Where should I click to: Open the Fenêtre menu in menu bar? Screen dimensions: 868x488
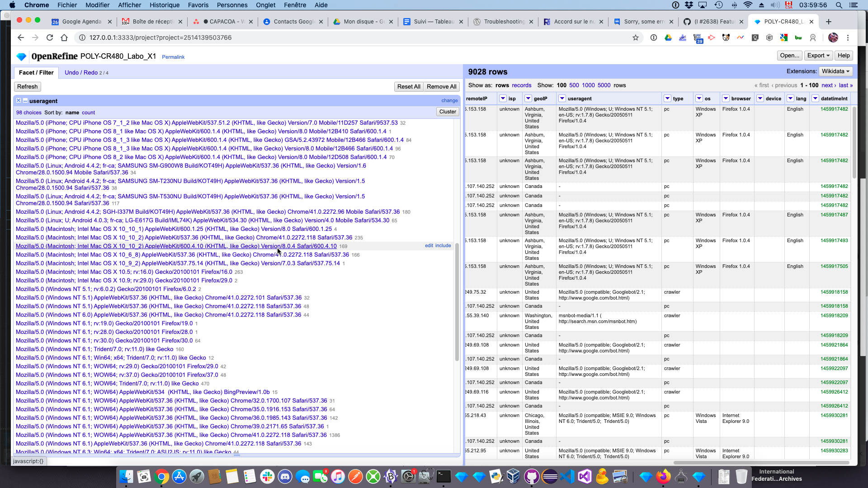[x=295, y=5]
